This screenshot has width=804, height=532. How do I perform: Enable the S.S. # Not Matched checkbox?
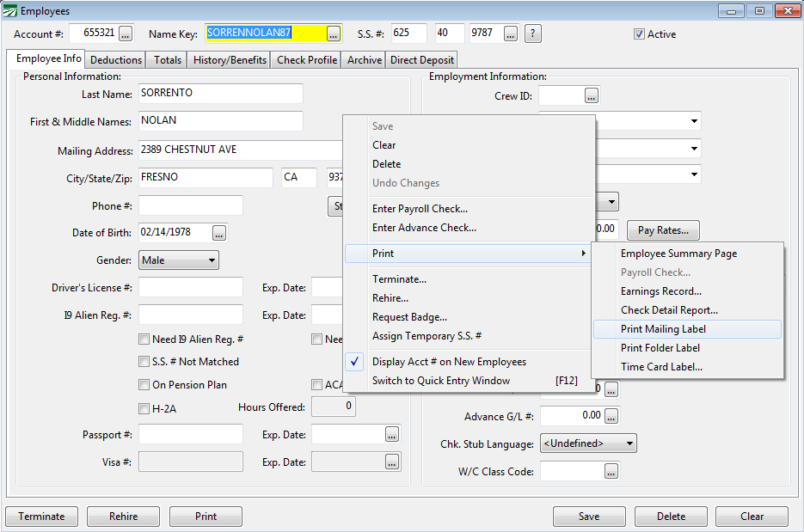tap(144, 362)
